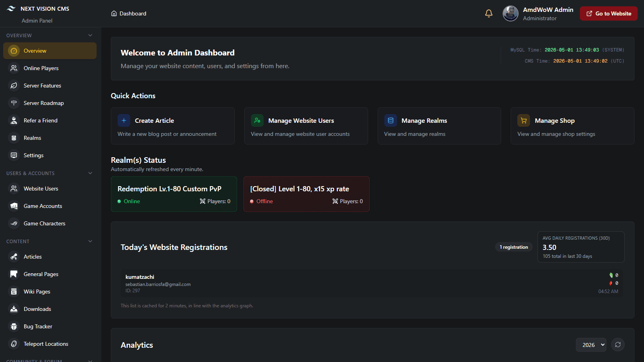644x362 pixels.
Task: Collapse the Overview sidebar section
Action: [x=90, y=35]
